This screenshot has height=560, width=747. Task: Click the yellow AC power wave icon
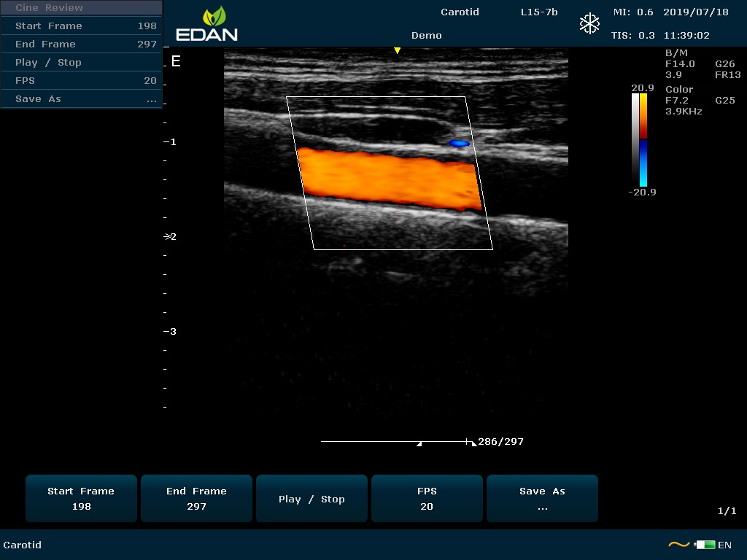click(678, 545)
